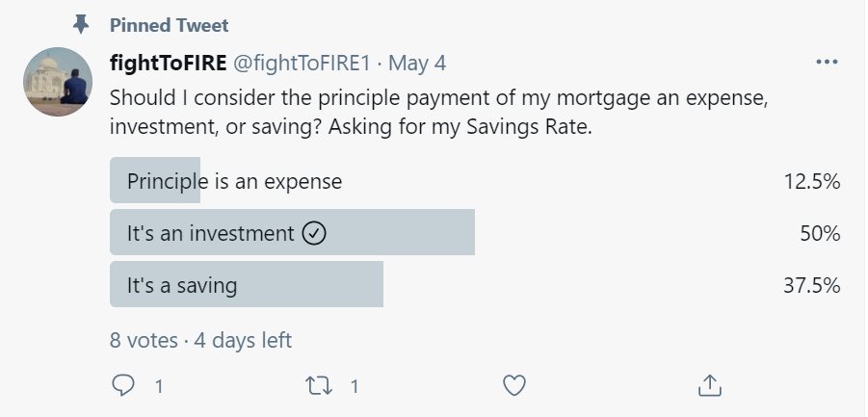This screenshot has height=417, width=868.
Task: Like the tweet with the heart icon
Action: [514, 386]
